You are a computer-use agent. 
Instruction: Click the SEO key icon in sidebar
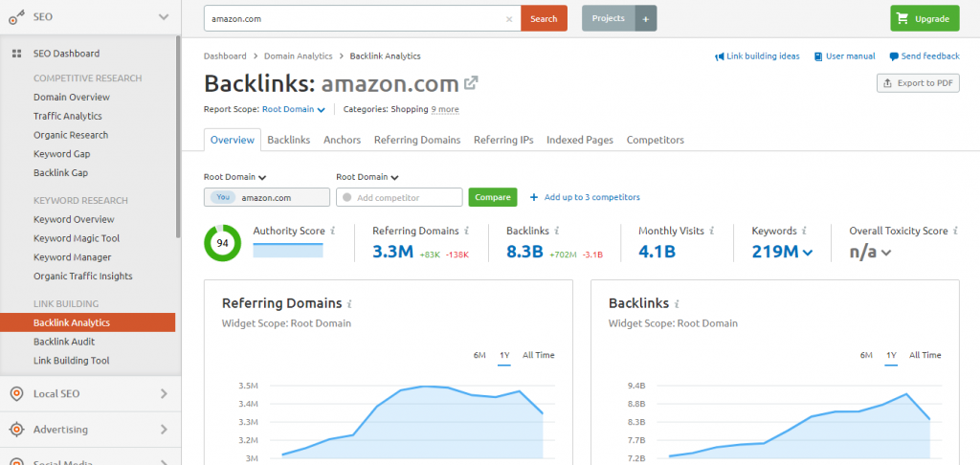(x=16, y=17)
